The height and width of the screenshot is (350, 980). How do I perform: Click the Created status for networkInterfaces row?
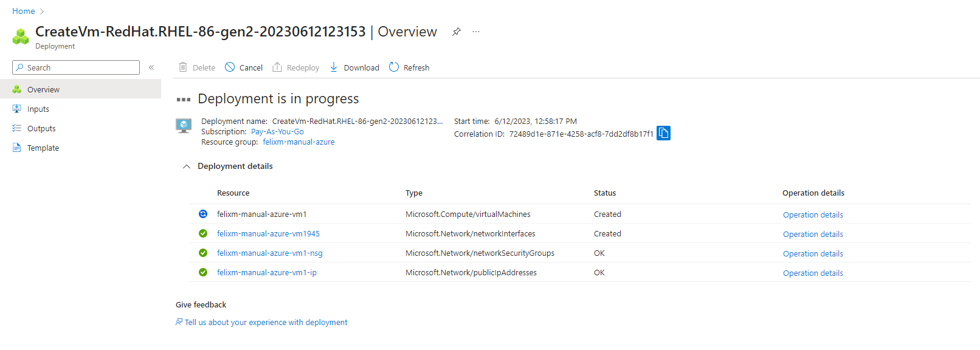point(607,233)
